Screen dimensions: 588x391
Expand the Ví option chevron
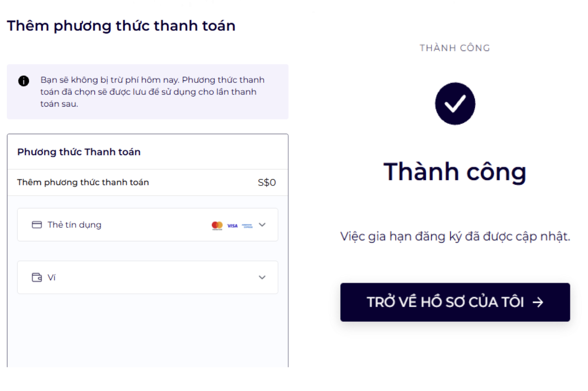click(x=262, y=277)
